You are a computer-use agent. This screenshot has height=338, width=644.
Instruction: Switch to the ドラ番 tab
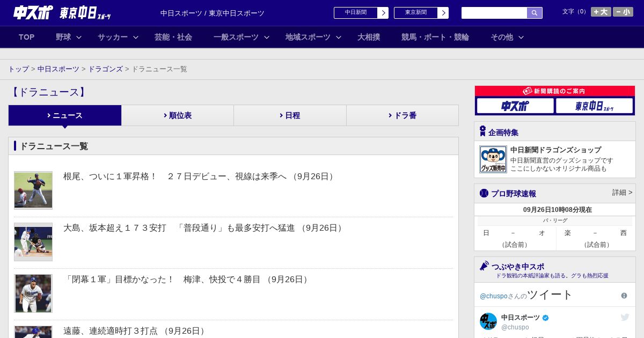[x=402, y=115]
